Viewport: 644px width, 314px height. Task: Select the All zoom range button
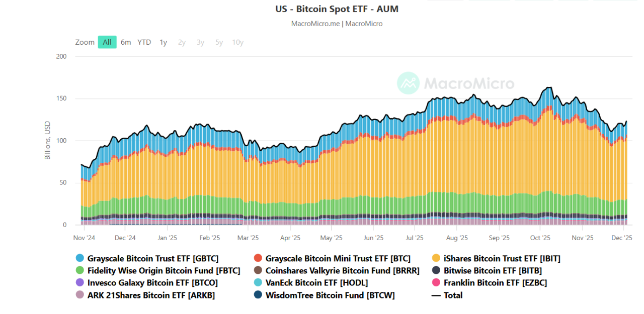click(107, 42)
